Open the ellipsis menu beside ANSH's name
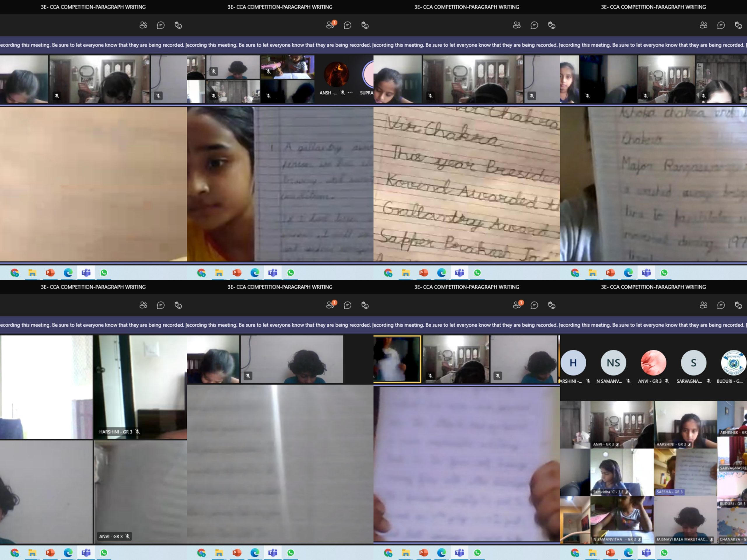Image resolution: width=747 pixels, height=560 pixels. click(x=350, y=92)
